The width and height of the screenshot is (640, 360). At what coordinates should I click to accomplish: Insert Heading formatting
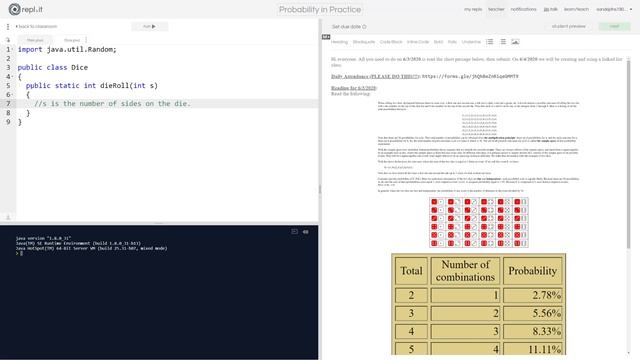(x=339, y=42)
